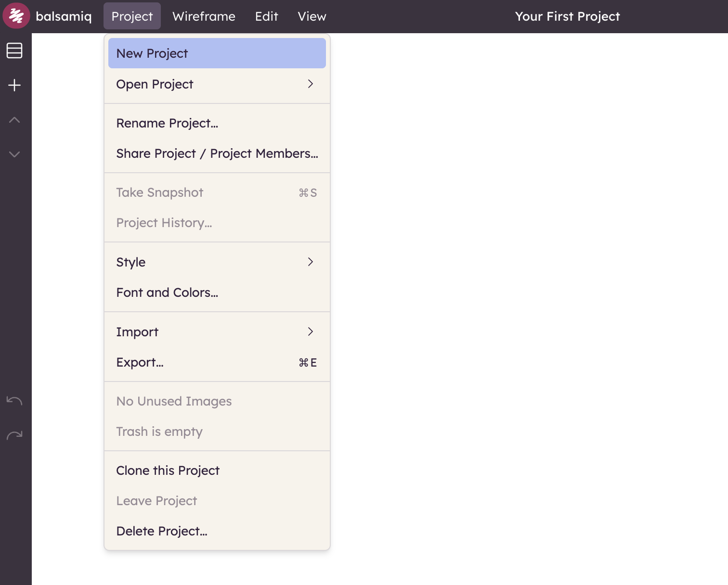
Task: Open the Open Project submenu
Action: 155,84
